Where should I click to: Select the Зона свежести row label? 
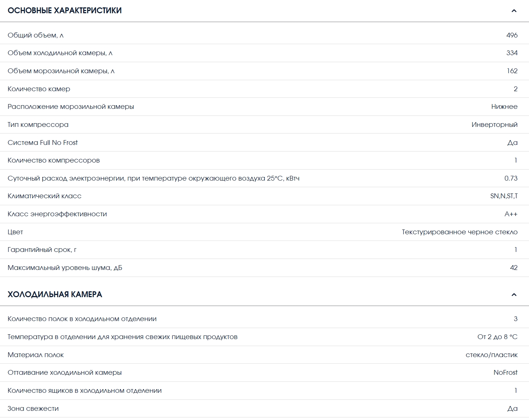33,409
